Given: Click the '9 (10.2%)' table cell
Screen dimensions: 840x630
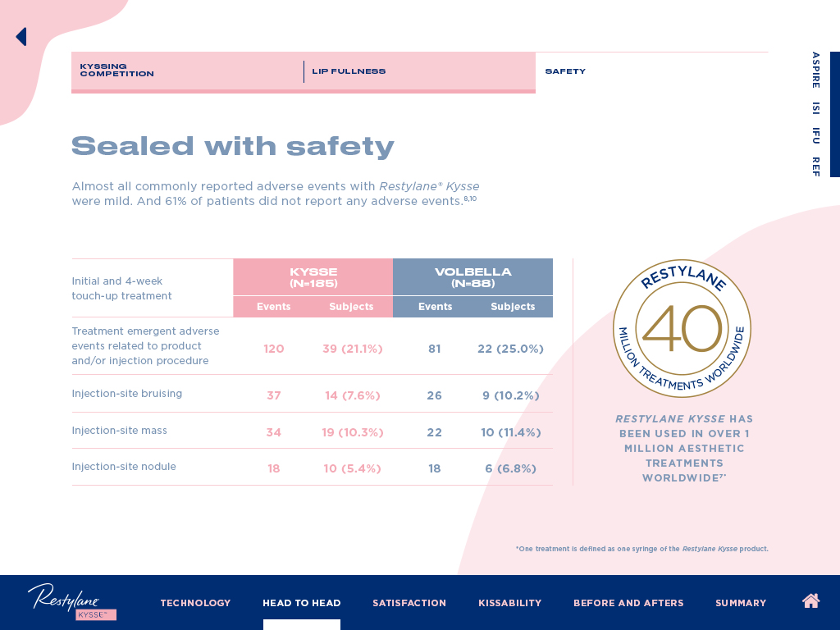Looking at the screenshot, I should click(x=510, y=395).
